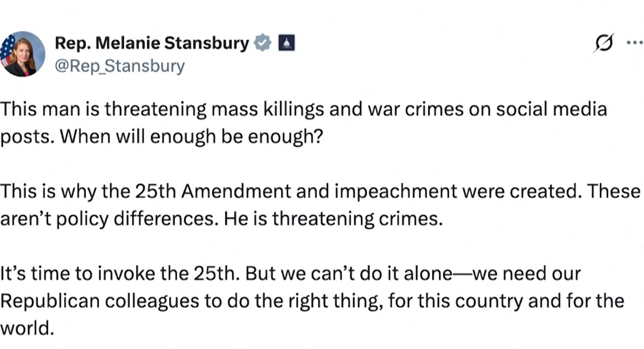Open the @Rep_Stansbury handle link
644x349 pixels.
[119, 66]
